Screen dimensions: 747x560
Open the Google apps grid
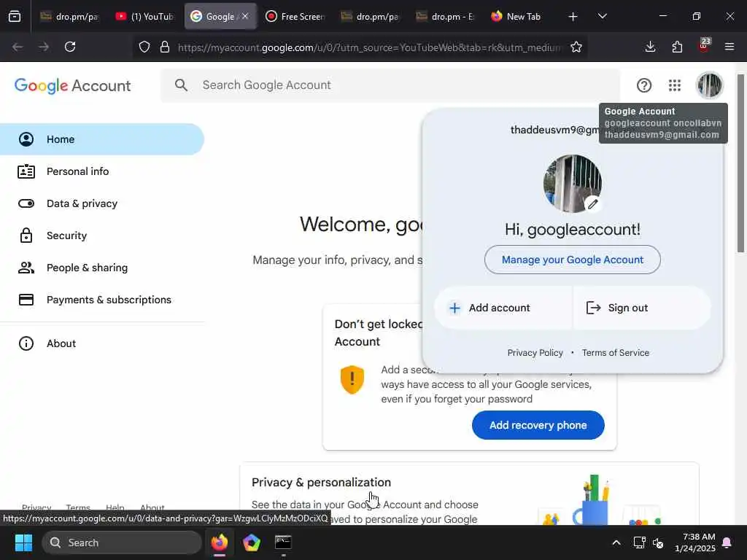click(675, 85)
